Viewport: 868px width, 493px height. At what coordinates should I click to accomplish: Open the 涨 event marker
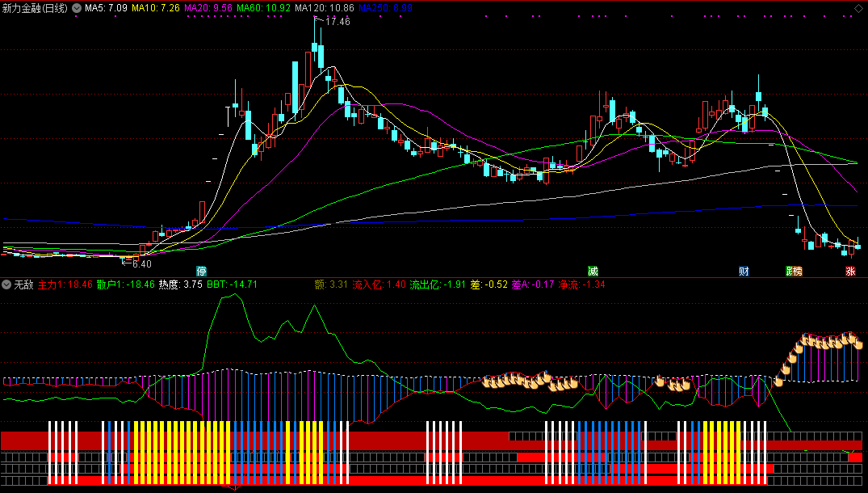tap(850, 271)
